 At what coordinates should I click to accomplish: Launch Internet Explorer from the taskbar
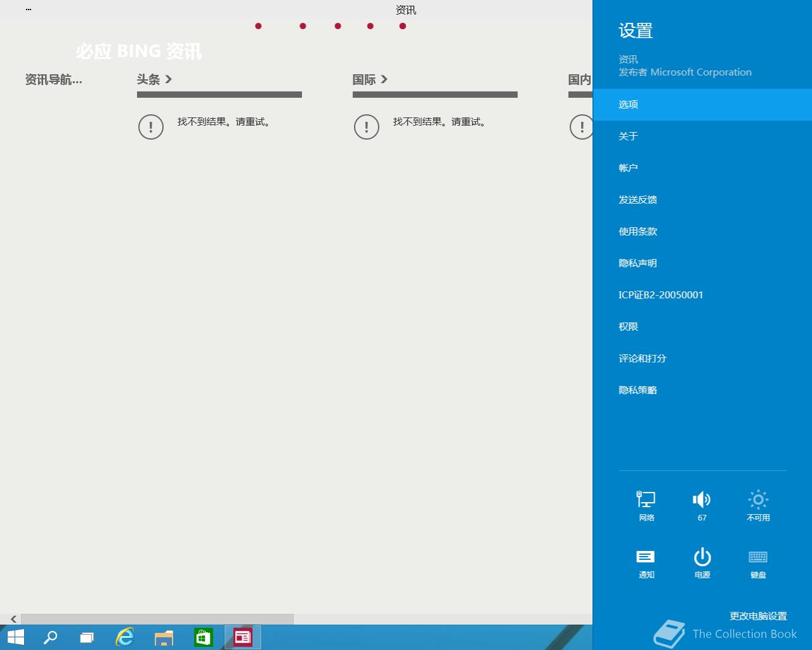(x=125, y=637)
